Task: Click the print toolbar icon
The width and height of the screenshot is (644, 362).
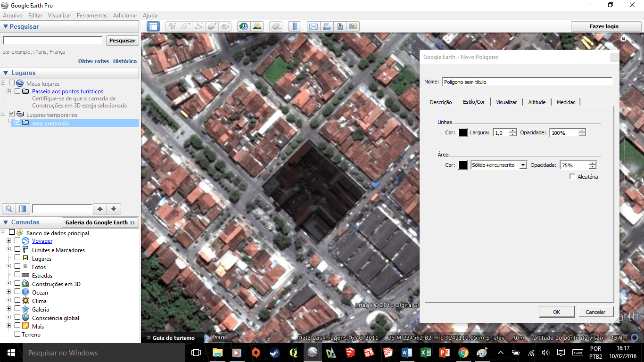Action: [x=327, y=26]
